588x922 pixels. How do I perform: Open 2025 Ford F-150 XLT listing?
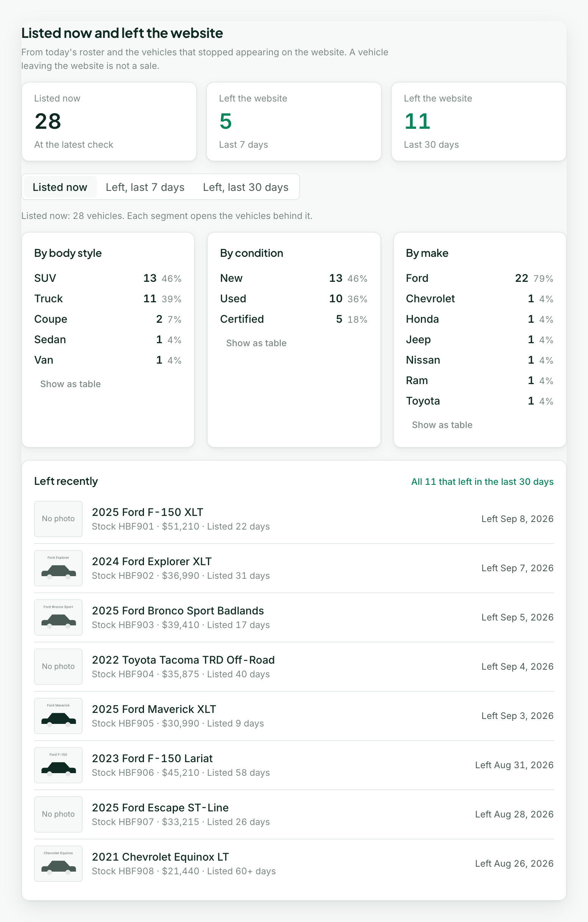click(x=294, y=519)
